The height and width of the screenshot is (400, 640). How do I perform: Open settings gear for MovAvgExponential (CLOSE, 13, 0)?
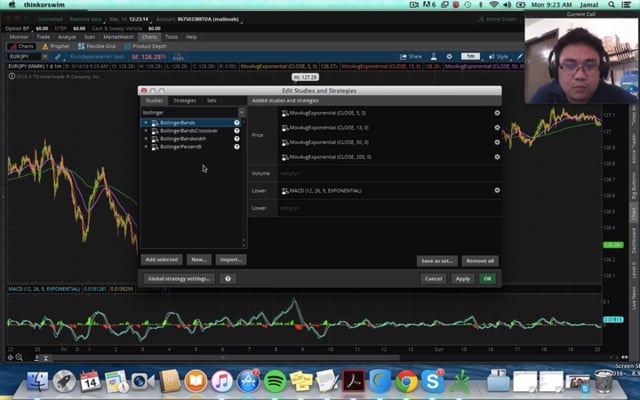[x=497, y=128]
